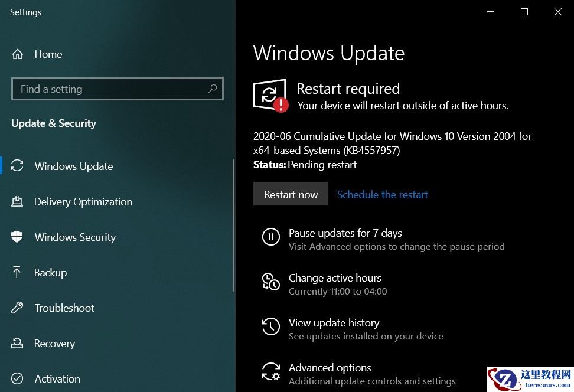Open Windows Security via its shield icon
The width and height of the screenshot is (574, 392).
point(18,237)
